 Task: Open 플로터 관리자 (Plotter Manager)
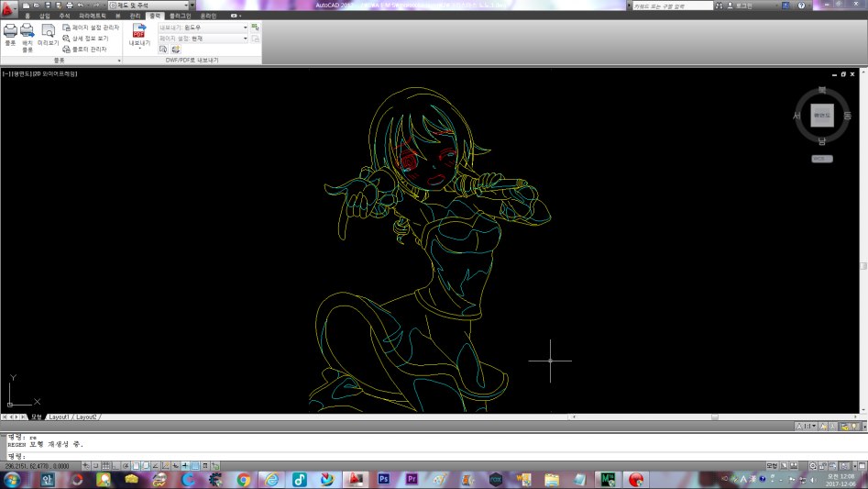coord(84,50)
